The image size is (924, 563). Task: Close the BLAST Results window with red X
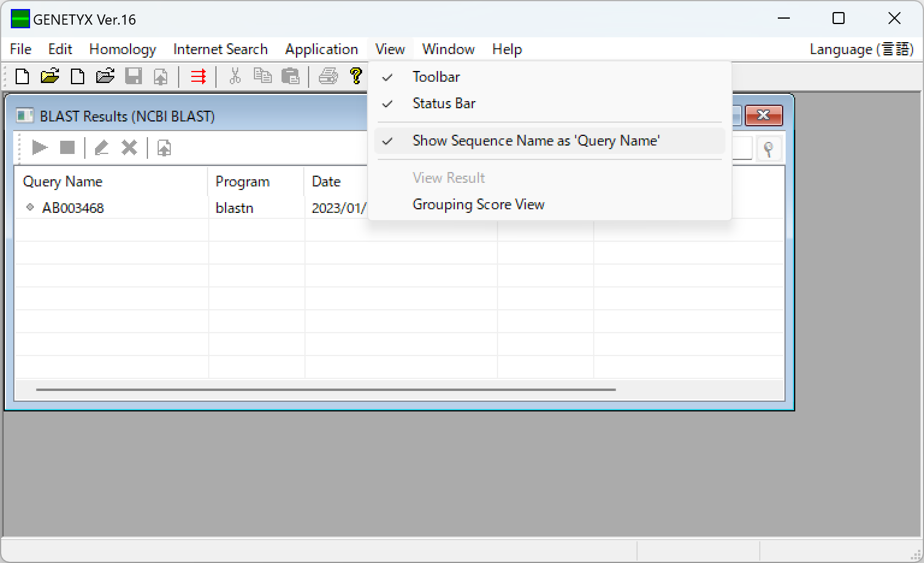763,115
